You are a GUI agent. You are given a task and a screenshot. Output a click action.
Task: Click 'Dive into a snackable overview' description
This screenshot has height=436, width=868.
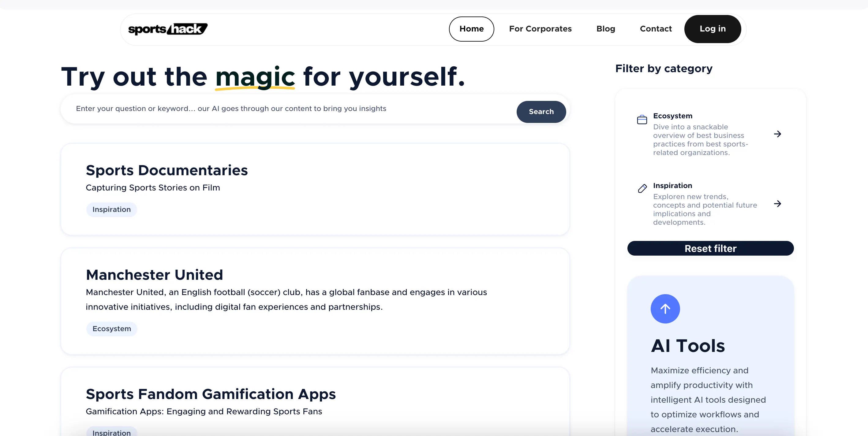pyautogui.click(x=701, y=140)
